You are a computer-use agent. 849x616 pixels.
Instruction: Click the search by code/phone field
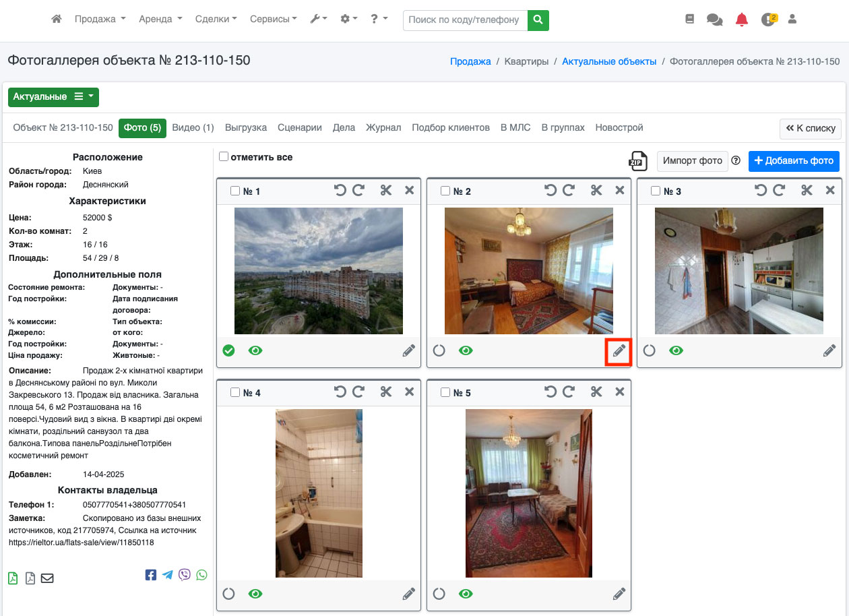point(465,20)
